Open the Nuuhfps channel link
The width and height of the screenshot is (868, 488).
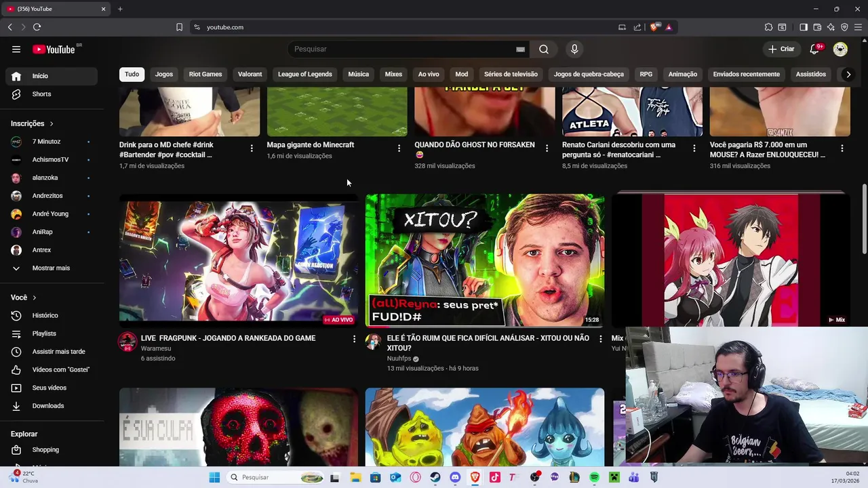tap(399, 359)
